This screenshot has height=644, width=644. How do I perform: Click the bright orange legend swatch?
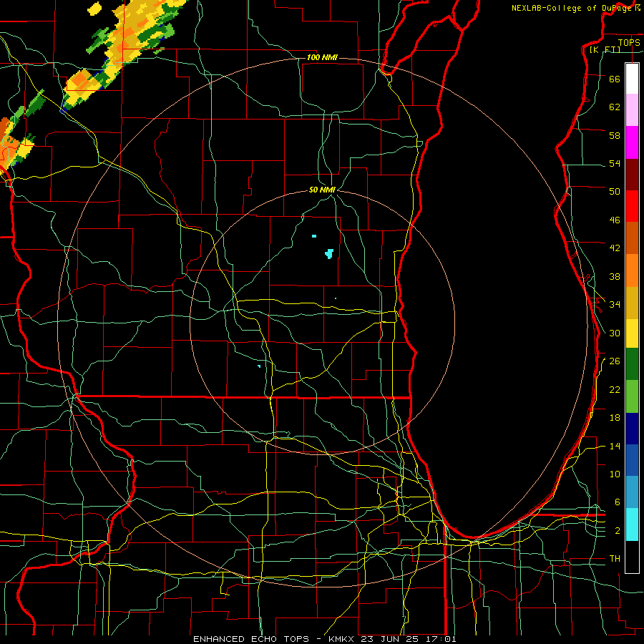(632, 270)
